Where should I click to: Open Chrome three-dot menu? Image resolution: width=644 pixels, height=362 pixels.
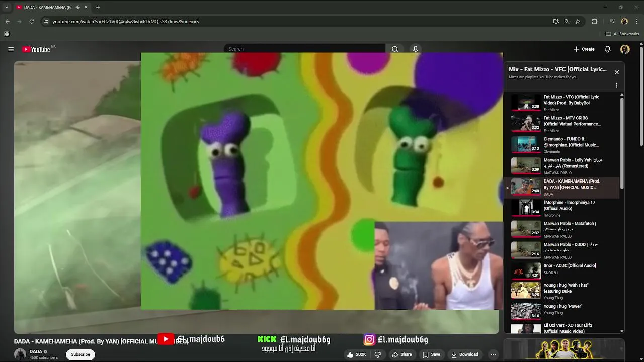(636, 22)
